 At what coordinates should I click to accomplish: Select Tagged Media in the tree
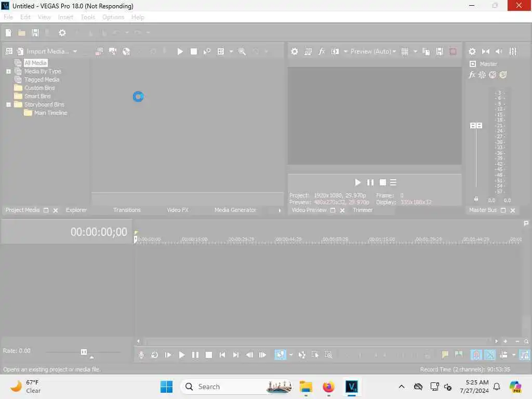pyautogui.click(x=42, y=79)
